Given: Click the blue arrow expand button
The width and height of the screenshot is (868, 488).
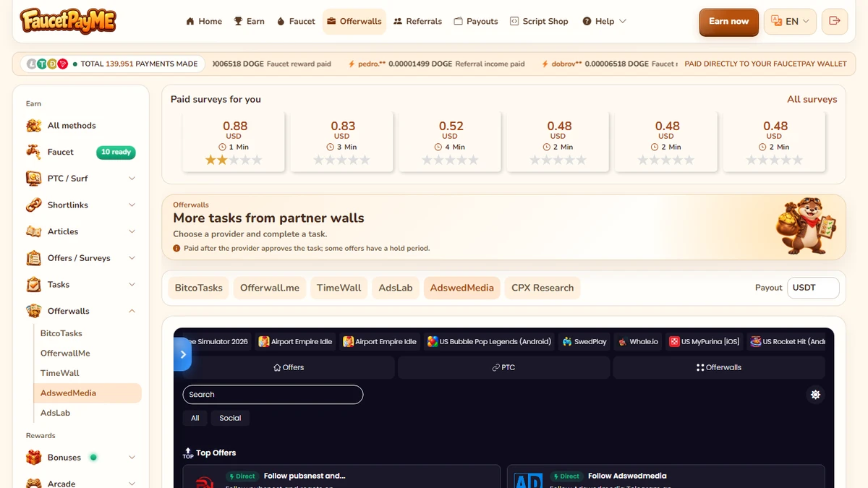Looking at the screenshot, I should pos(182,354).
